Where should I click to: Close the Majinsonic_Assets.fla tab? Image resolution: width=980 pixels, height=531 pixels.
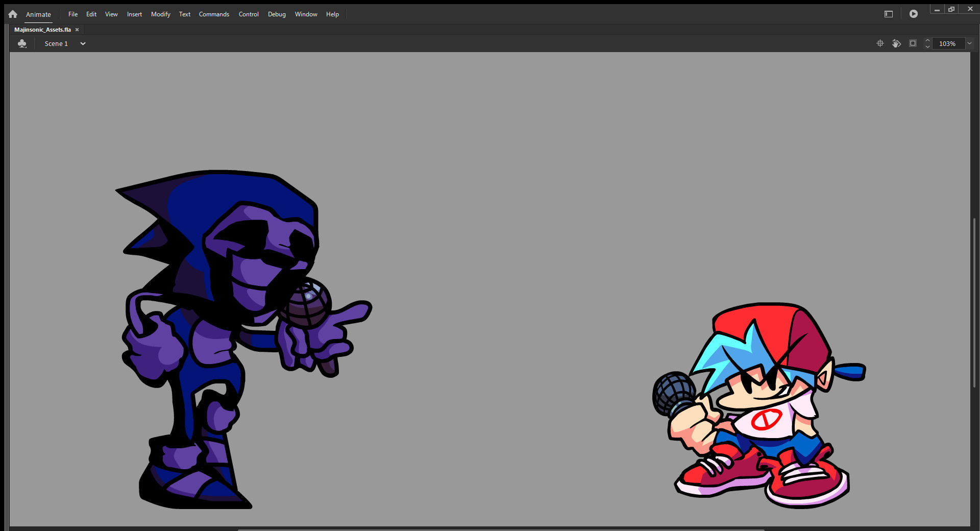77,30
